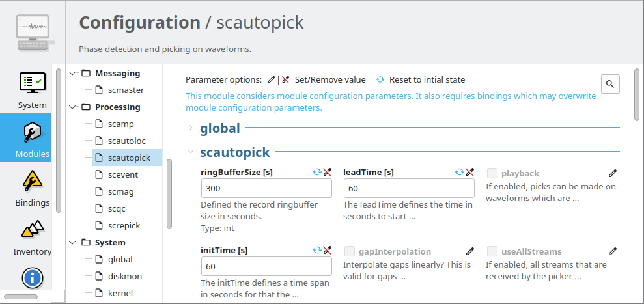Enable the playback checkbox
644x304 pixels.
pyautogui.click(x=492, y=173)
